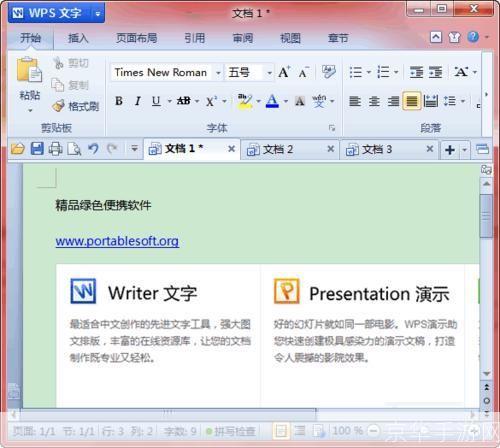Screen dimensions: 500x448
Task: Open font dialog launcher in 字体 group
Action: [x=332, y=128]
